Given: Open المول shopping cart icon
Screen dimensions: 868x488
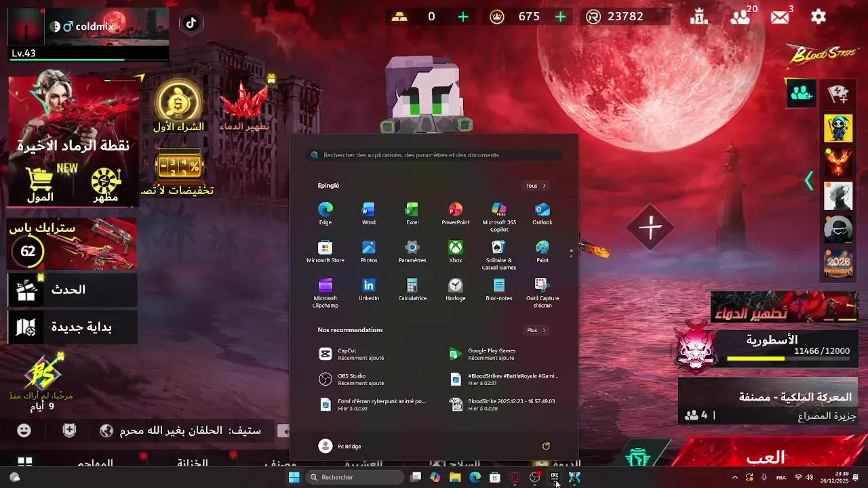Looking at the screenshot, I should [39, 184].
